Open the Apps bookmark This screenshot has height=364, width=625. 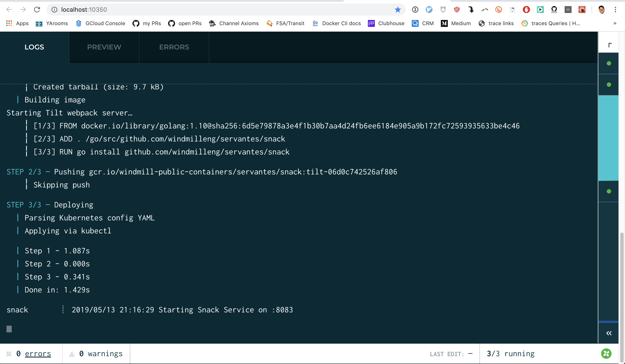[17, 23]
